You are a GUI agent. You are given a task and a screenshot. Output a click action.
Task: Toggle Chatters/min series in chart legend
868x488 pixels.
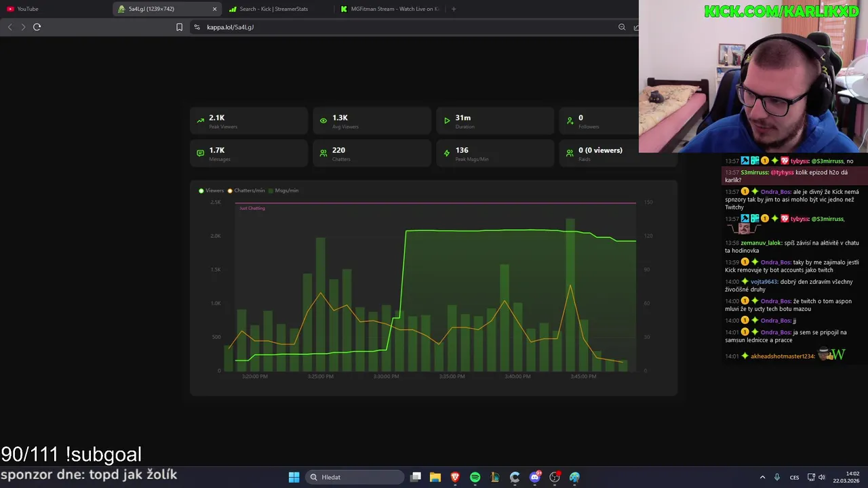click(x=246, y=190)
